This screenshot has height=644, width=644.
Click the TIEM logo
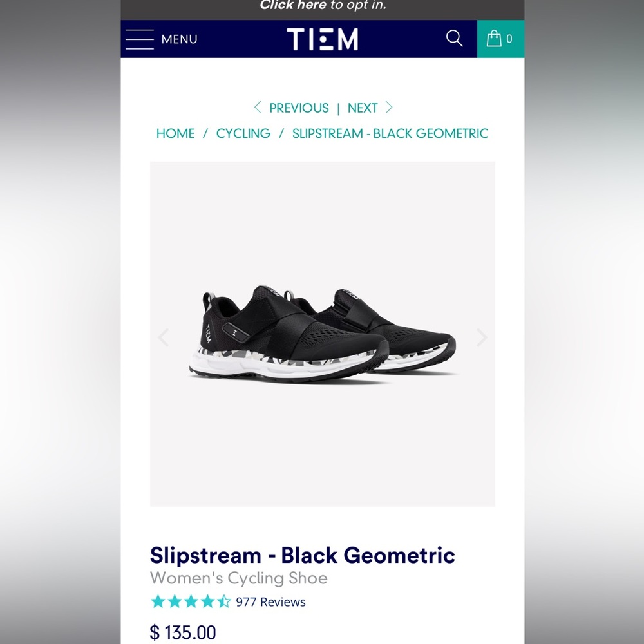(x=322, y=39)
